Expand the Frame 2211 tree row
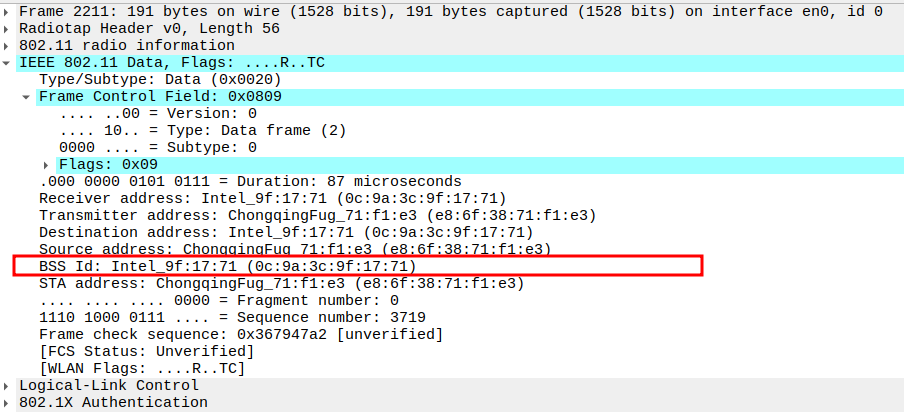This screenshot has width=904, height=418. (9, 12)
